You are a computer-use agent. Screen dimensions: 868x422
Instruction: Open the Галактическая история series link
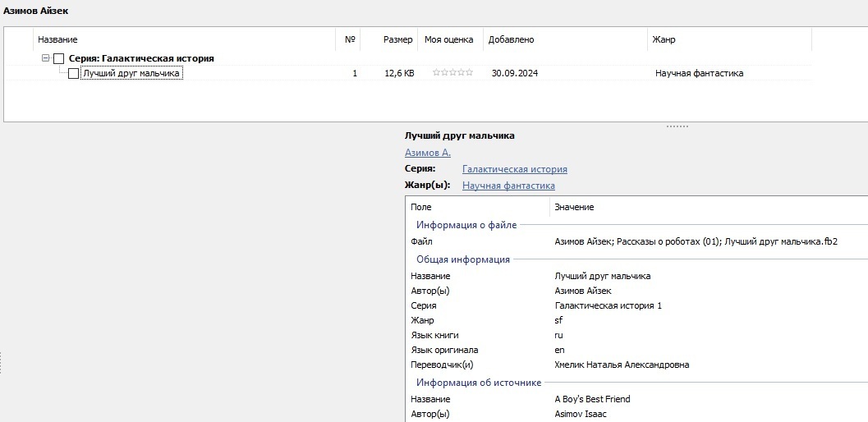pyautogui.click(x=514, y=169)
